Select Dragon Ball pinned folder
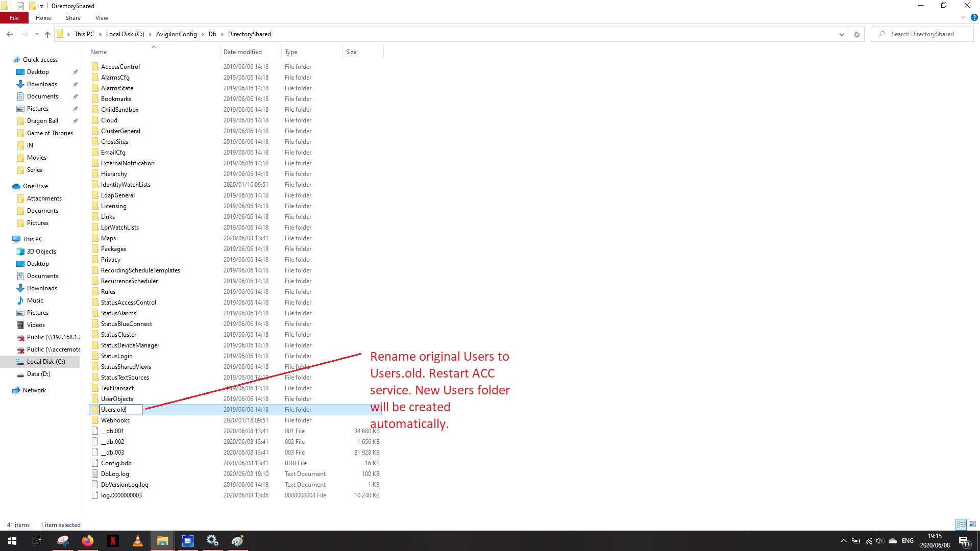The height and width of the screenshot is (551, 980). (42, 121)
